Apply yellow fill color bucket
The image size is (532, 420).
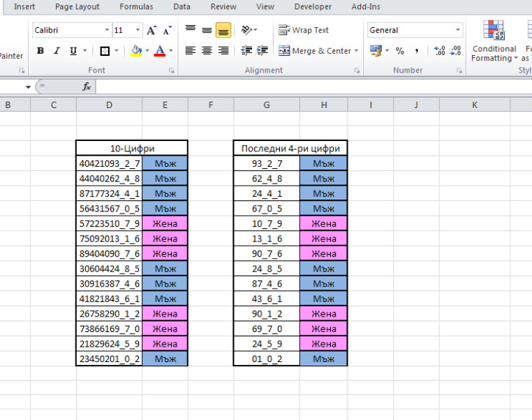coord(136,51)
